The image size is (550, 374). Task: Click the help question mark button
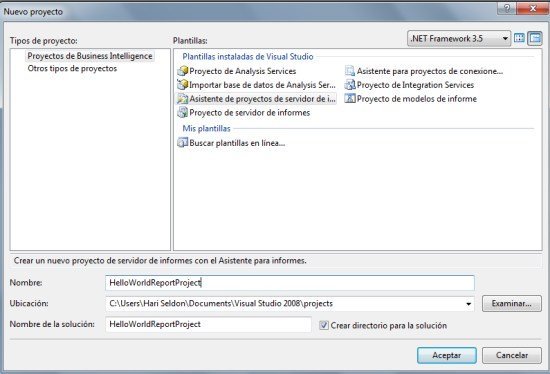pyautogui.click(x=507, y=8)
